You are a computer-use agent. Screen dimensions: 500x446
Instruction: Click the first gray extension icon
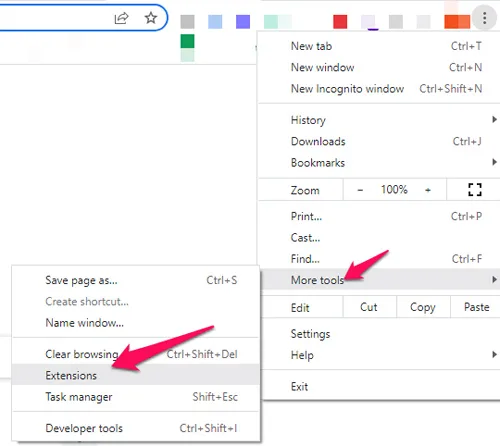point(187,22)
